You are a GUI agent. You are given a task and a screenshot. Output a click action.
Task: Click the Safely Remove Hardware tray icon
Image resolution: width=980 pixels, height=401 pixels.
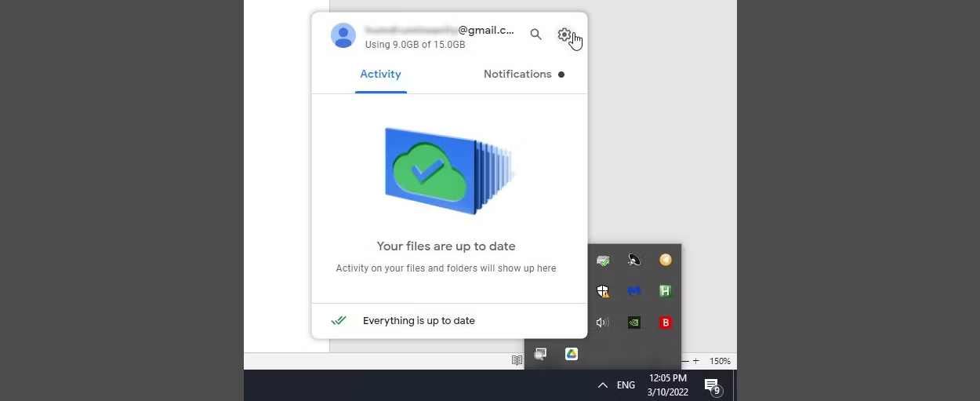click(x=603, y=260)
